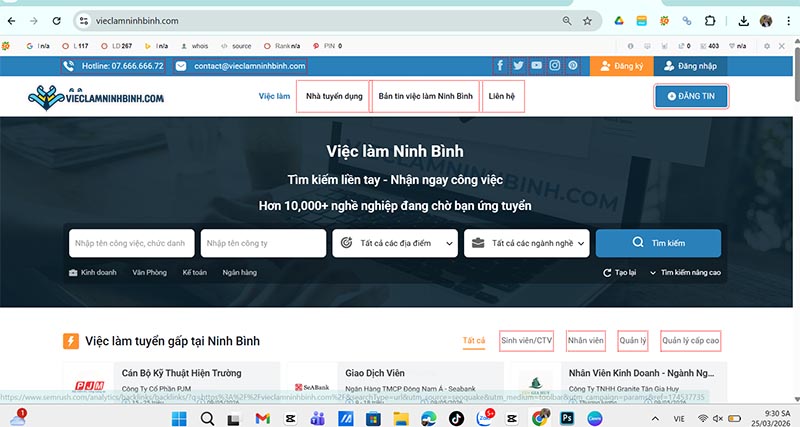800x427 pixels.
Task: Open File Explorer folder on taskbar
Action: (x=401, y=419)
